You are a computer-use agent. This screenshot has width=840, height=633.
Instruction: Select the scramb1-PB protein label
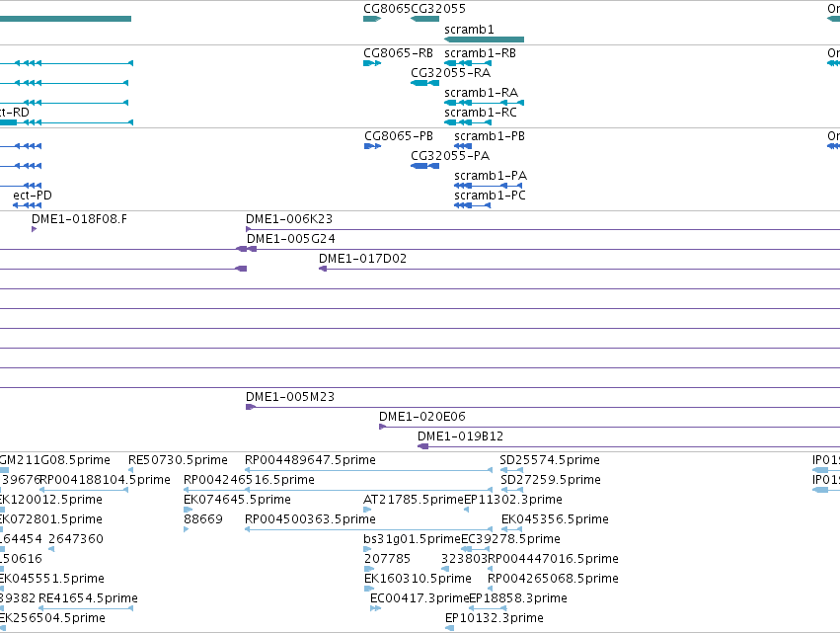pyautogui.click(x=490, y=136)
